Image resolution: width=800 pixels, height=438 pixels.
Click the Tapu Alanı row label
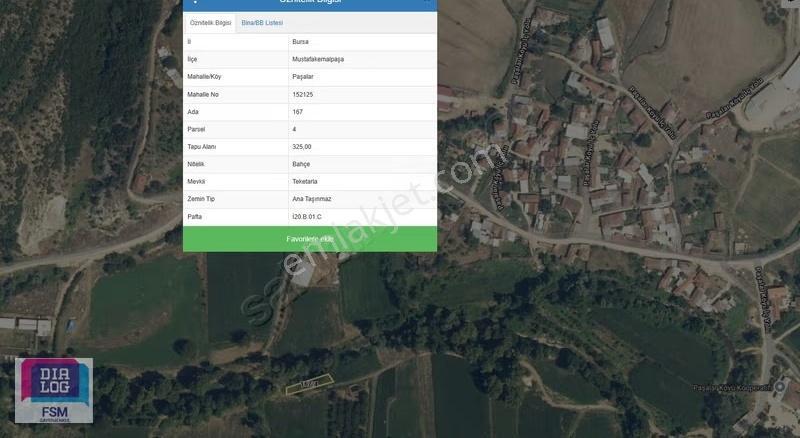tap(202, 147)
